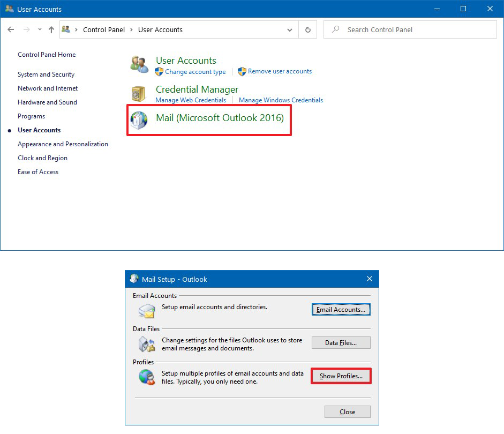
Task: Expand the chevron before Control Panel breadcrumb
Action: click(x=76, y=30)
